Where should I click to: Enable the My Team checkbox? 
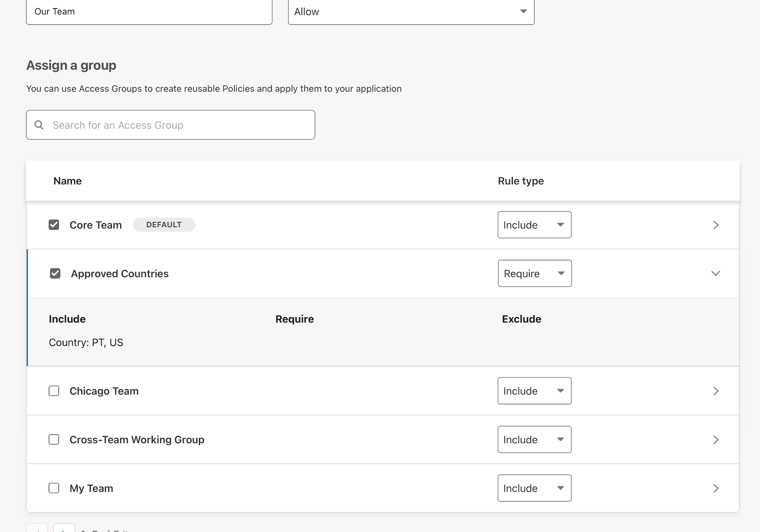(54, 488)
